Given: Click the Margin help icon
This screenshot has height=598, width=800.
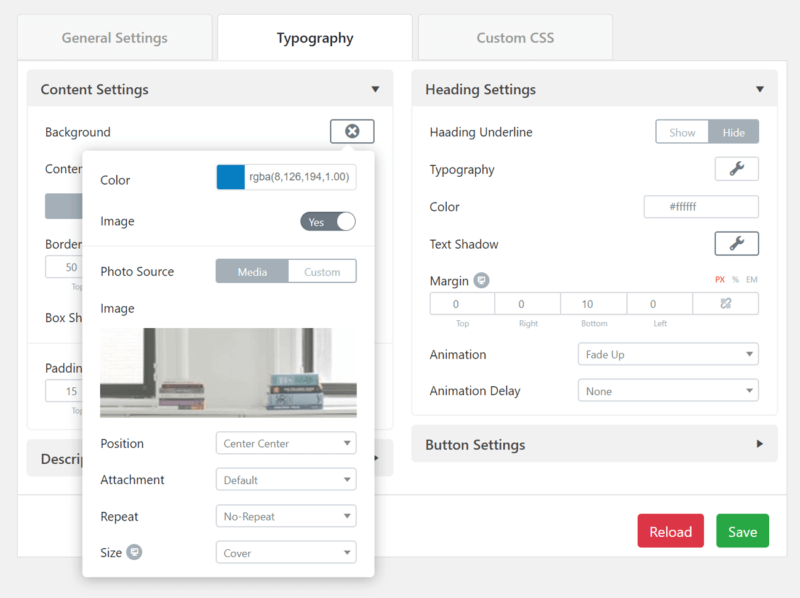Looking at the screenshot, I should [481, 281].
